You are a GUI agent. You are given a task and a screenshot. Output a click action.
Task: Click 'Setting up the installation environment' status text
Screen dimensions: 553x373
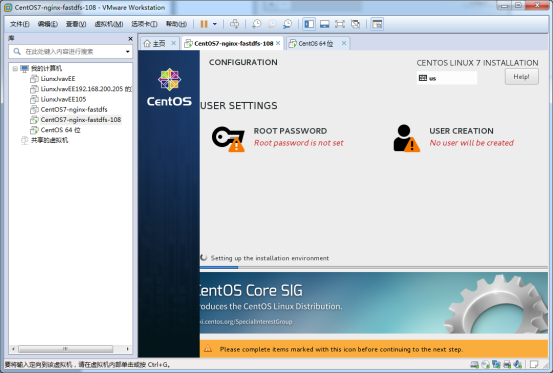click(270, 258)
